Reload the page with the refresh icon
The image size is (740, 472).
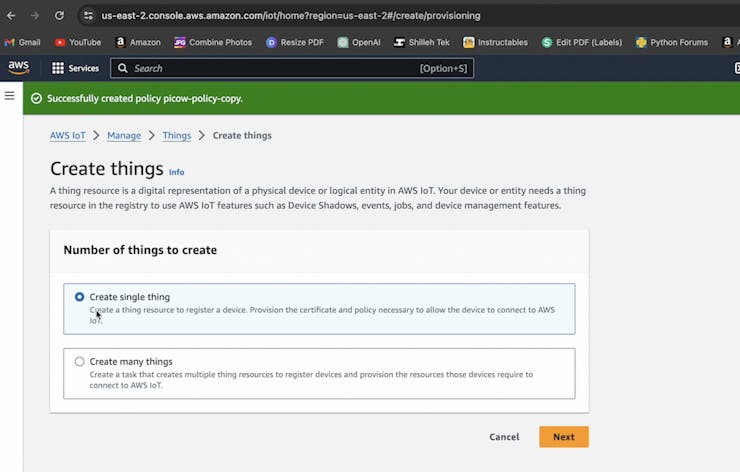[x=59, y=16]
